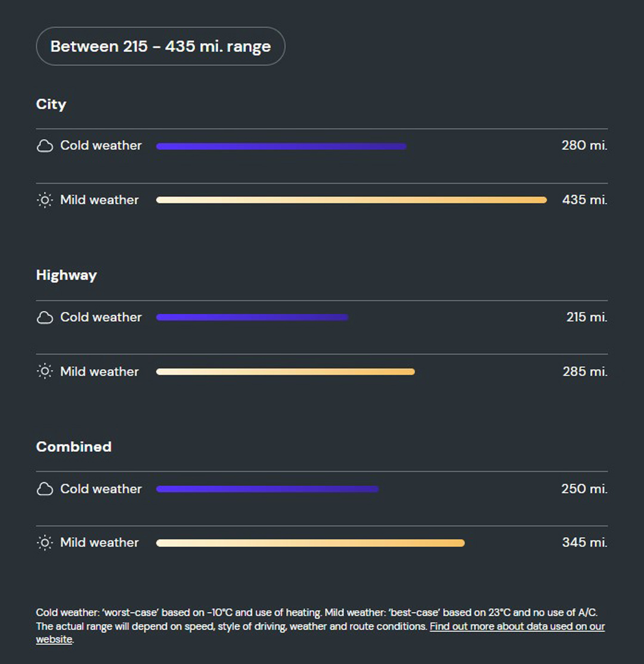
Task: Open the "Find out more about data" link
Action: point(516,626)
